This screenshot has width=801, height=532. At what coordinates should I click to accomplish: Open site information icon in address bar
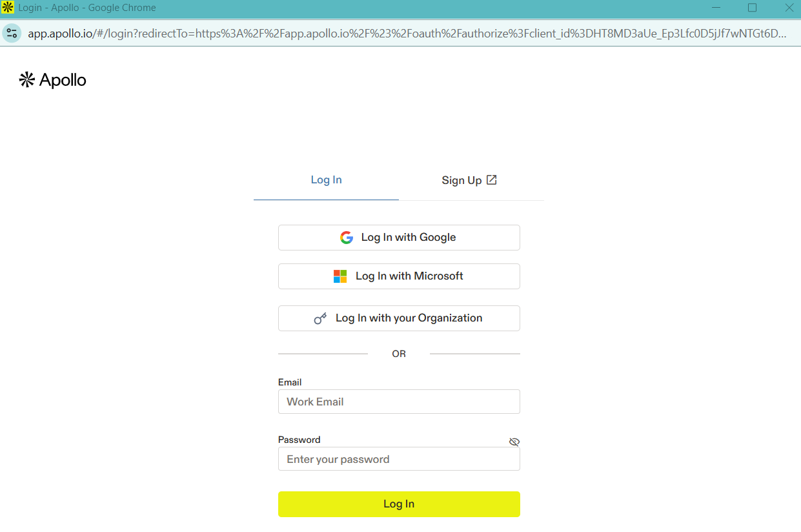[12, 34]
